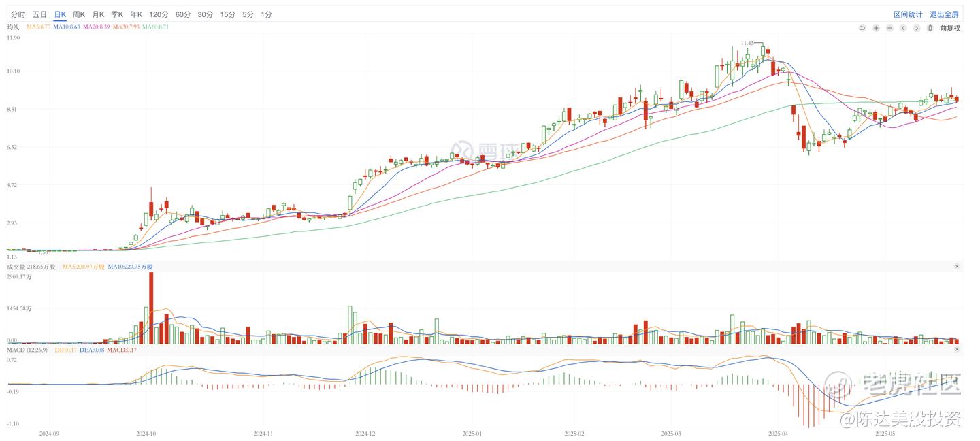Zoom in the K-line chart with plus icon
The width and height of the screenshot is (980, 441).
876,28
